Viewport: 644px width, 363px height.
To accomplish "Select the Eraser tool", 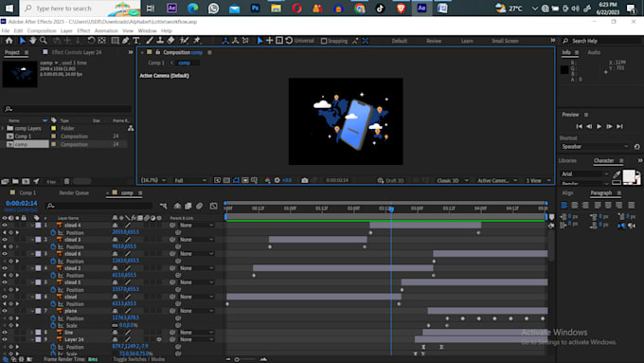I will coord(170,41).
